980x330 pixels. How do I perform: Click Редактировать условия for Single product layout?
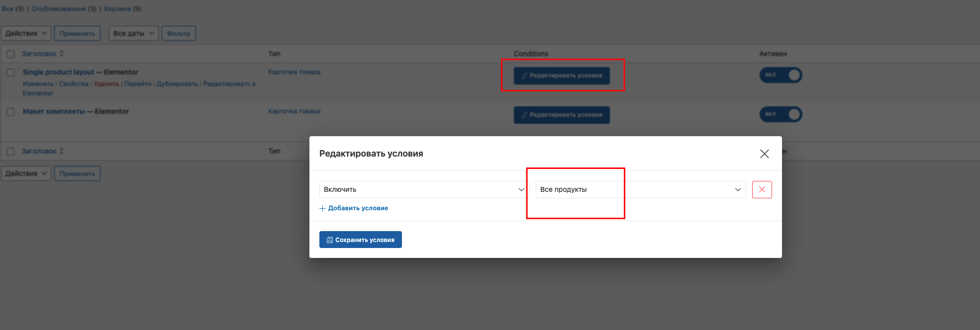(x=562, y=76)
